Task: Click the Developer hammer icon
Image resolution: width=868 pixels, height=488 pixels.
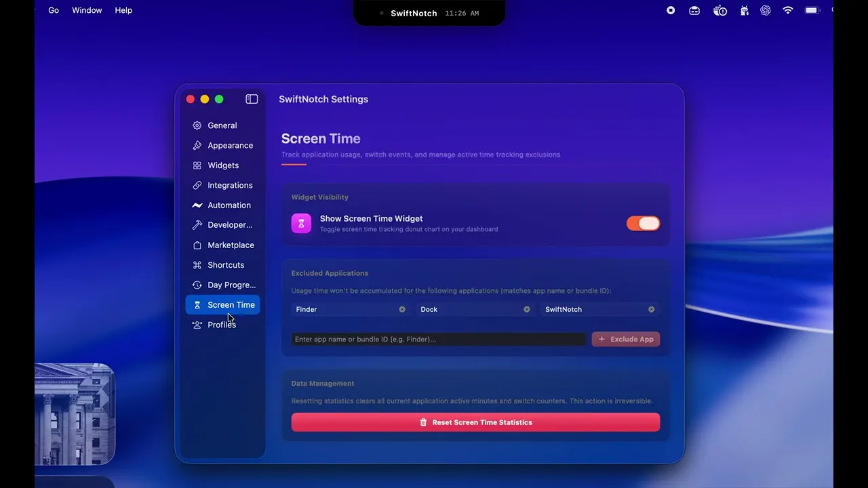Action: (197, 225)
